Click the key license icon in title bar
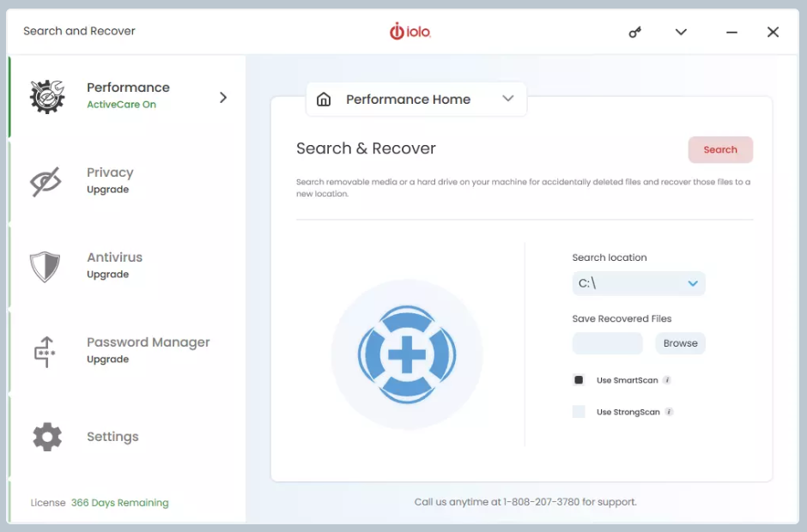807x532 pixels. click(635, 33)
